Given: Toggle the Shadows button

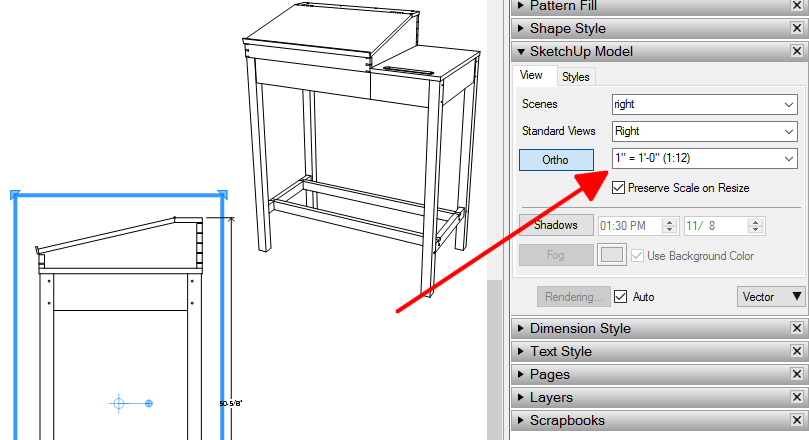Looking at the screenshot, I should click(x=556, y=225).
